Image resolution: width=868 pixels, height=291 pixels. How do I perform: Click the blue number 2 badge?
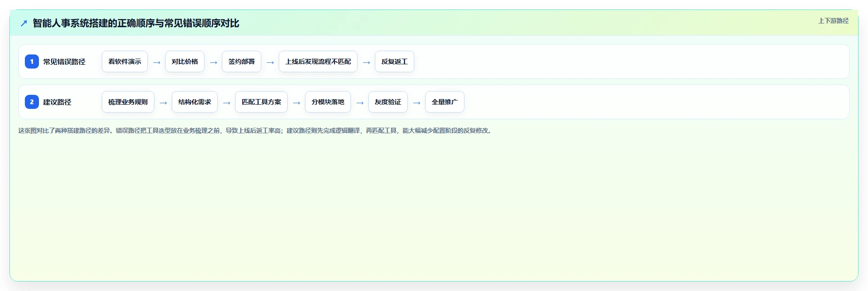tap(32, 102)
